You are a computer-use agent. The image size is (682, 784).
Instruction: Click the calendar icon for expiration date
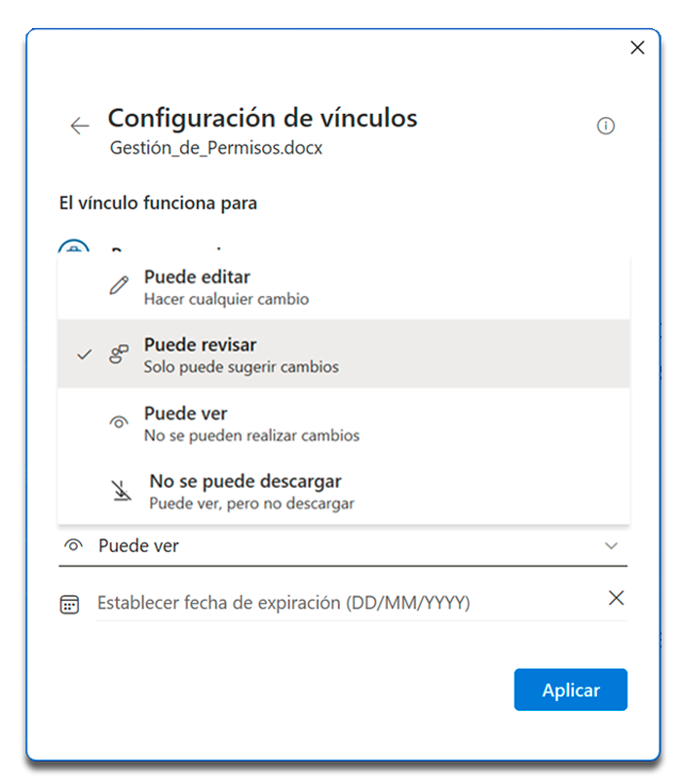70,604
